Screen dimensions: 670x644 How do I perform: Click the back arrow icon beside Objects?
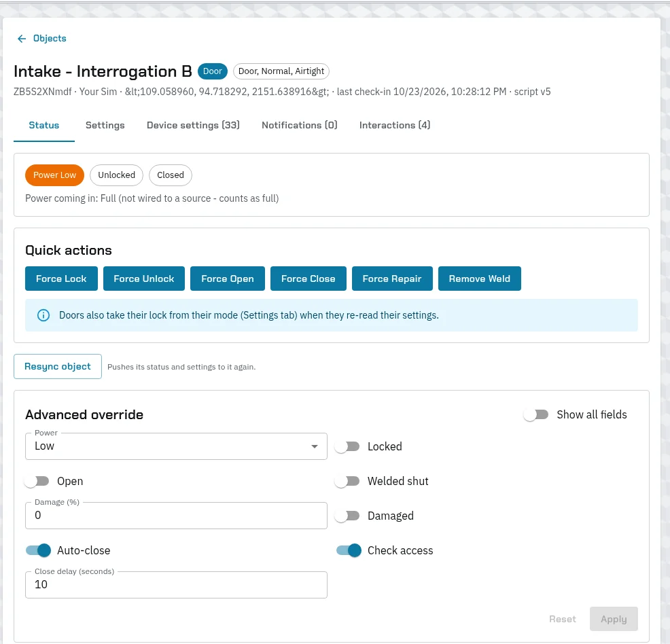click(x=22, y=39)
